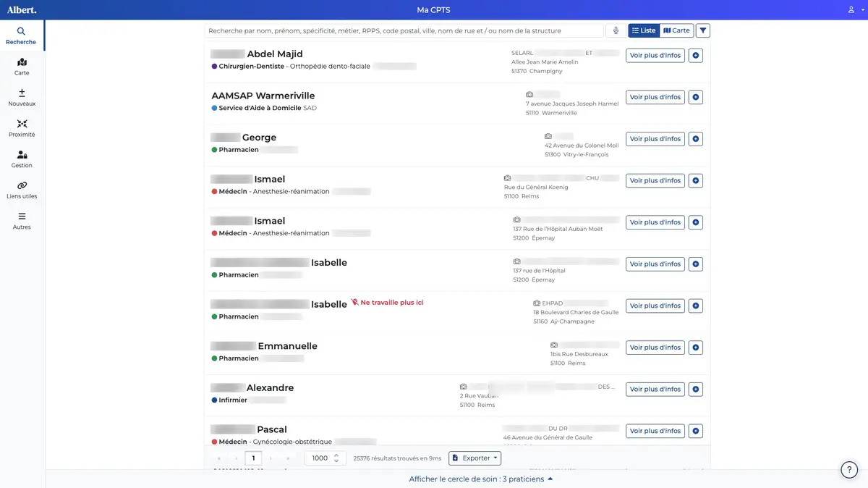Open the Gestion sidebar section

click(22, 159)
